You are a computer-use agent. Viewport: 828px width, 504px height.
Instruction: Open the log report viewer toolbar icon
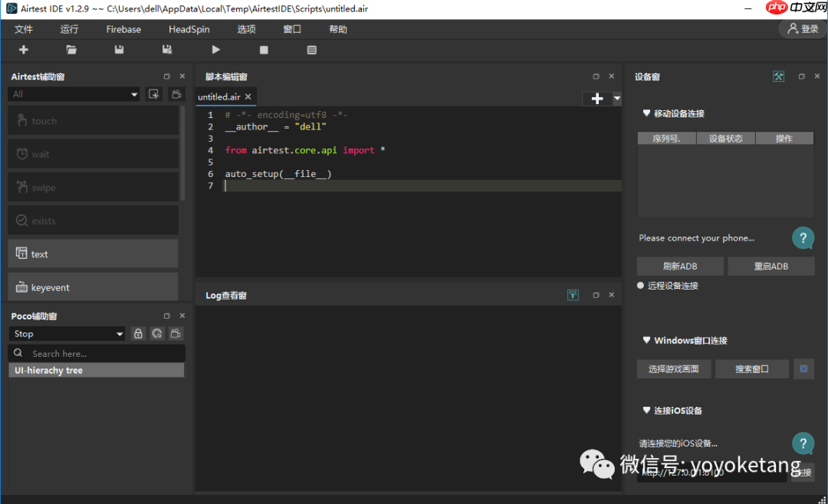point(311,49)
